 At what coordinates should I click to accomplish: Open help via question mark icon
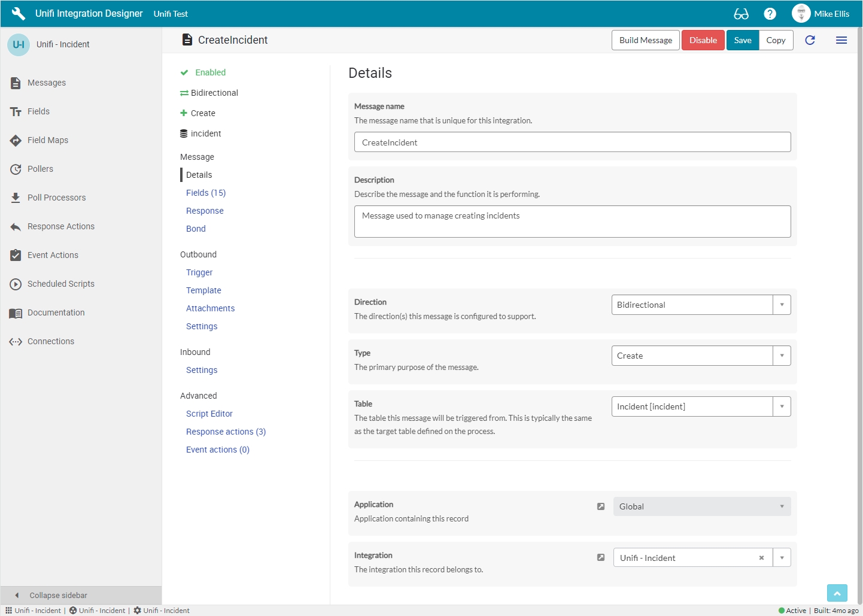[770, 14]
